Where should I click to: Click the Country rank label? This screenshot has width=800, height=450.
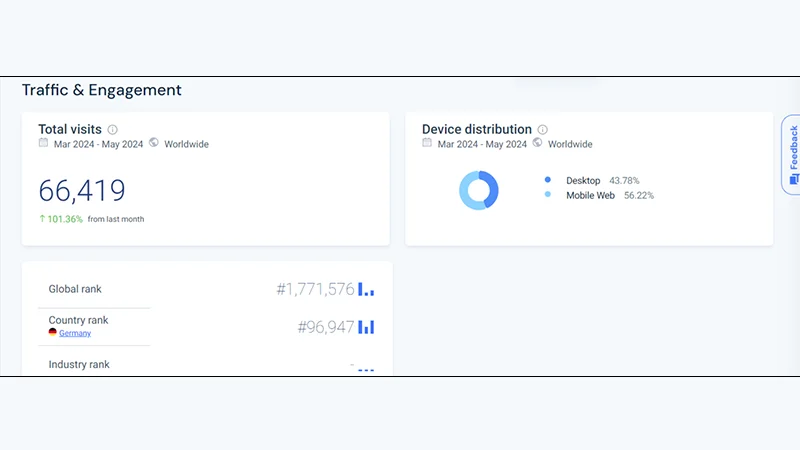click(x=78, y=320)
